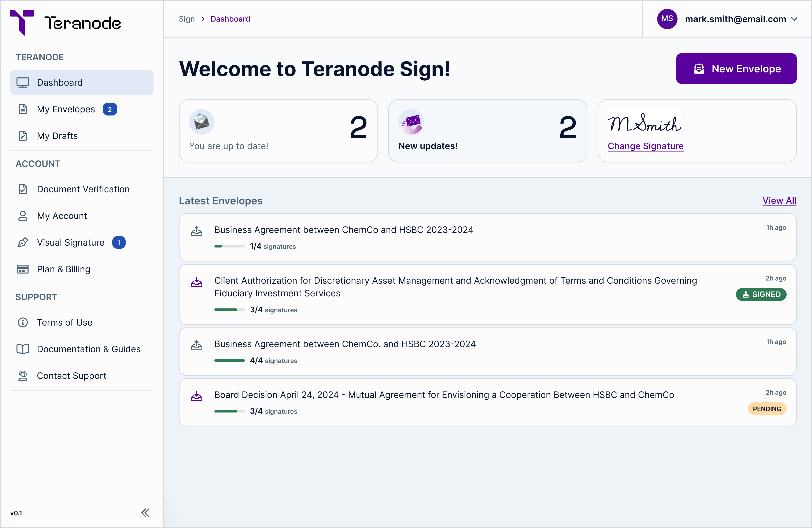
Task: Click View All latest envelopes link
Action: [779, 201]
